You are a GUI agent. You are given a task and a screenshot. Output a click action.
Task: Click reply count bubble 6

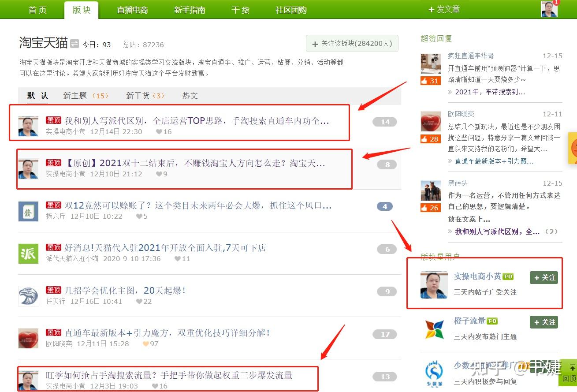(387, 249)
